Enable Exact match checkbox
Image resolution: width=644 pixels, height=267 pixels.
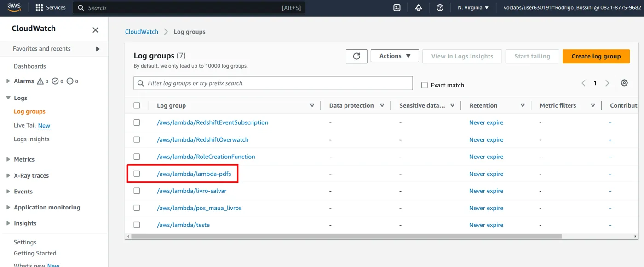coord(425,85)
